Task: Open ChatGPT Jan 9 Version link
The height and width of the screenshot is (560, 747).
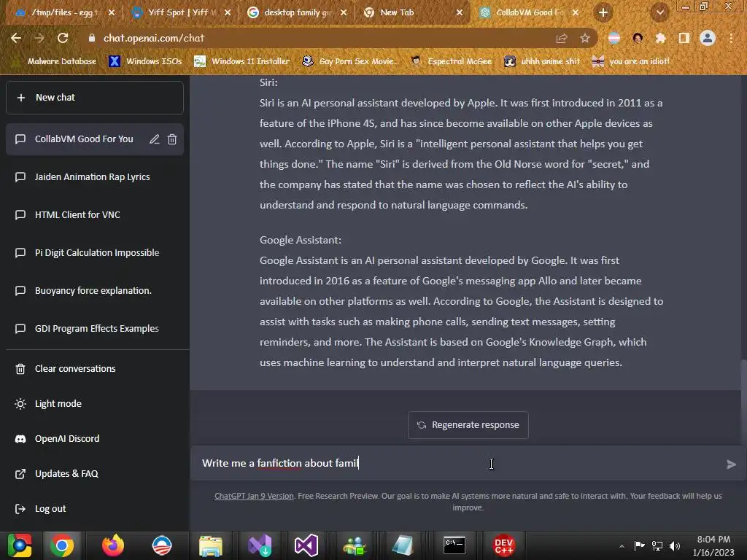Action: 254,496
